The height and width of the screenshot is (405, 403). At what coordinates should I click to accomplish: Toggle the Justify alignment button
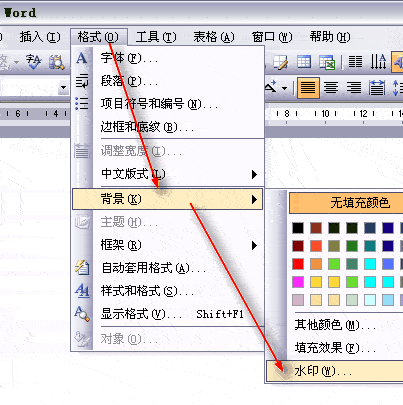click(x=308, y=88)
